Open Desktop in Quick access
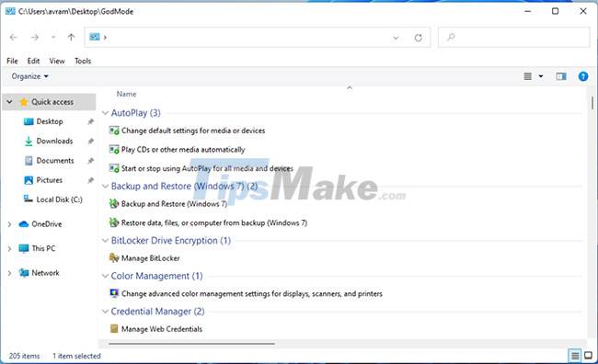The height and width of the screenshot is (364, 598). [50, 121]
